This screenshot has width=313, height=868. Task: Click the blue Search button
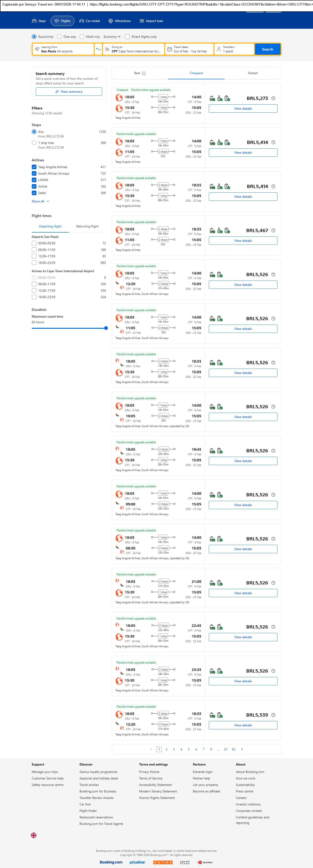[x=268, y=49]
